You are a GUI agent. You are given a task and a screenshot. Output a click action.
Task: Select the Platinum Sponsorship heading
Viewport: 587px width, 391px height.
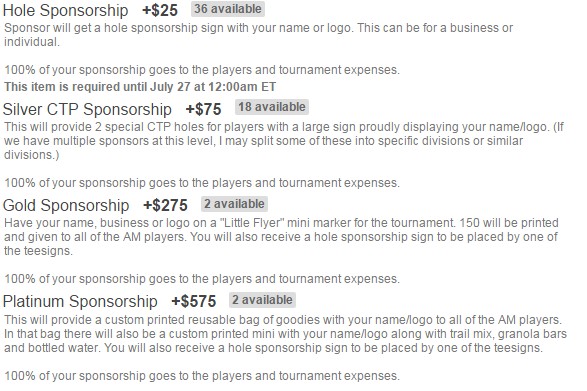coord(80,301)
